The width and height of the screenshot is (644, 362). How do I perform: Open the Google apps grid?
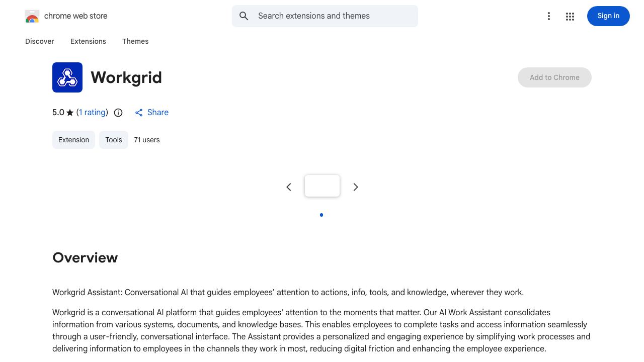[x=570, y=16]
